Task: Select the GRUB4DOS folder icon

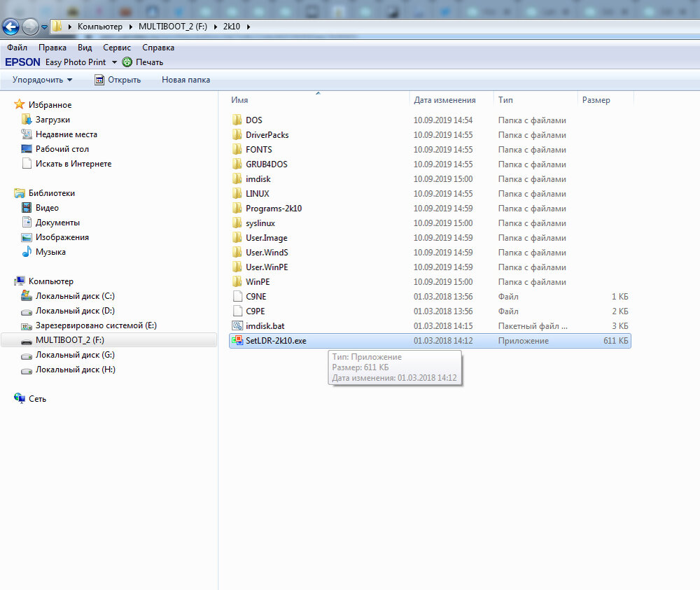Action: [x=237, y=164]
